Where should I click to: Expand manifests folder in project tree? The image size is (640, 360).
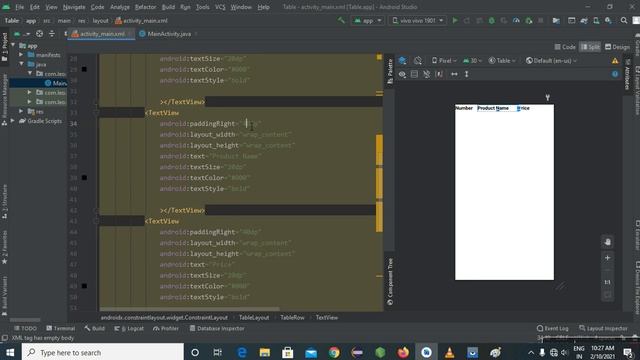(21, 55)
